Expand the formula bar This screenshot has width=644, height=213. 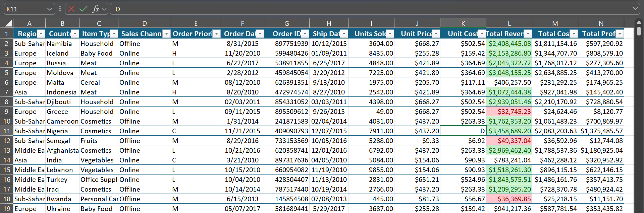coord(635,9)
